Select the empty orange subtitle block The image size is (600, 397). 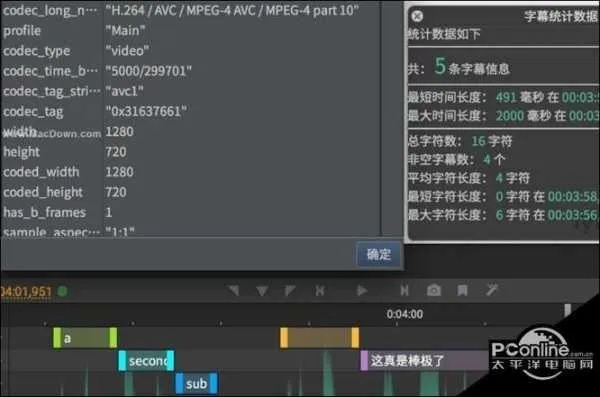[320, 338]
